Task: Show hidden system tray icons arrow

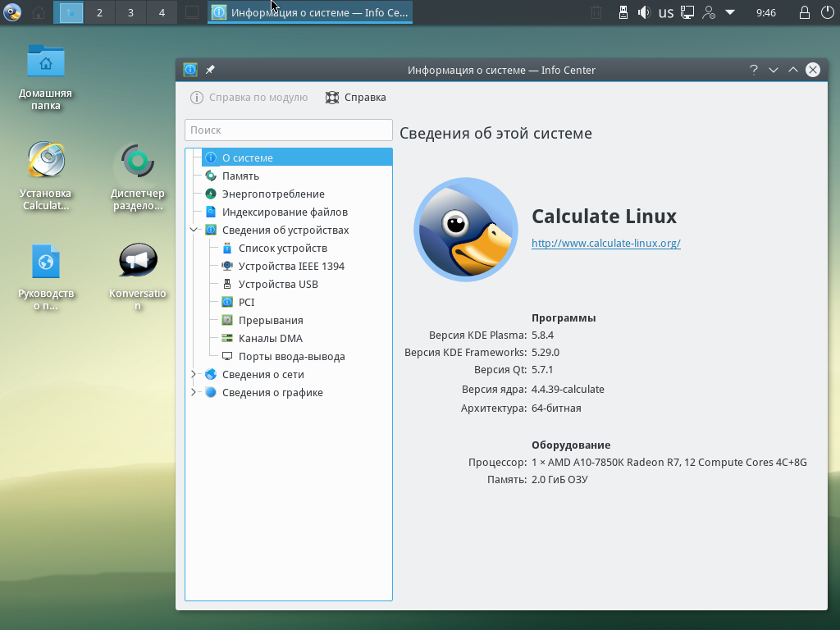Action: click(729, 12)
